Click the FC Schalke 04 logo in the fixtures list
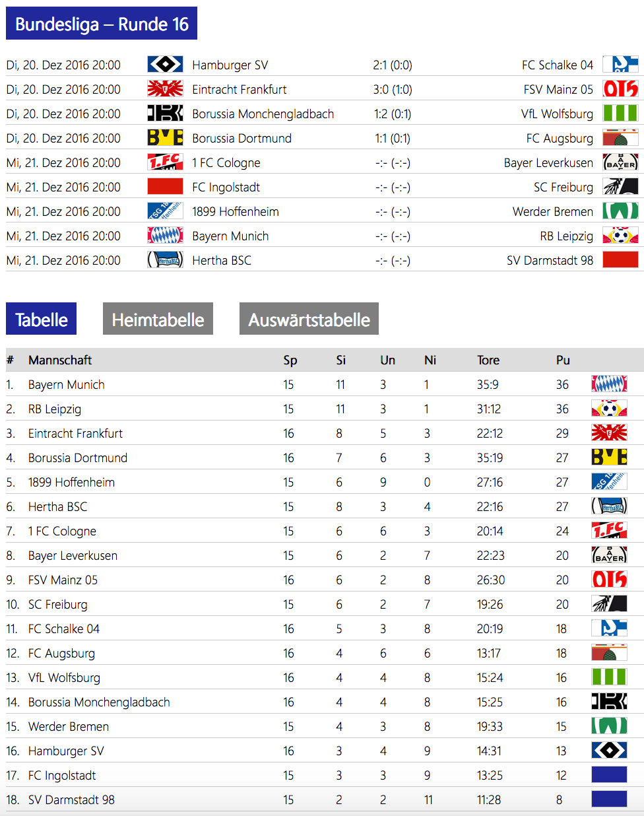The image size is (644, 816). (620, 65)
